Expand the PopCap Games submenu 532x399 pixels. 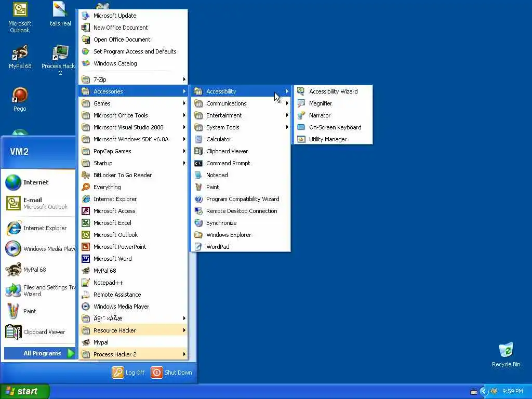(134, 151)
